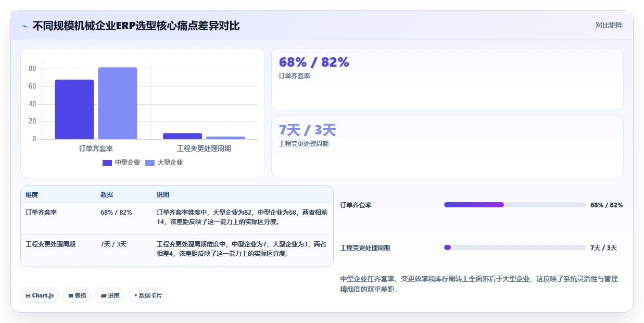The height and width of the screenshot is (323, 644).
Task: Click the header icon beside the title
Action: click(25, 26)
